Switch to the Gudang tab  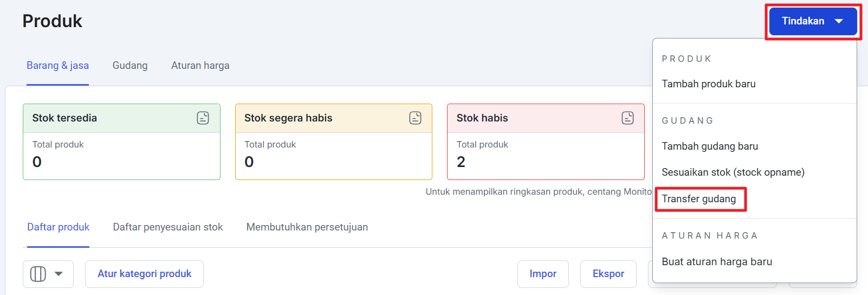coord(130,66)
